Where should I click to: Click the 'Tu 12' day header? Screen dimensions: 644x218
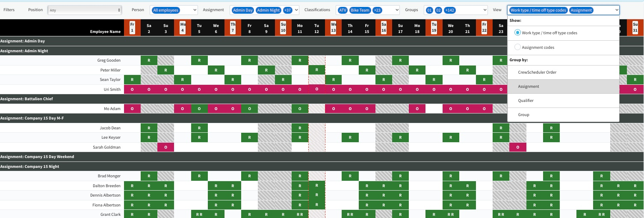tap(316, 28)
